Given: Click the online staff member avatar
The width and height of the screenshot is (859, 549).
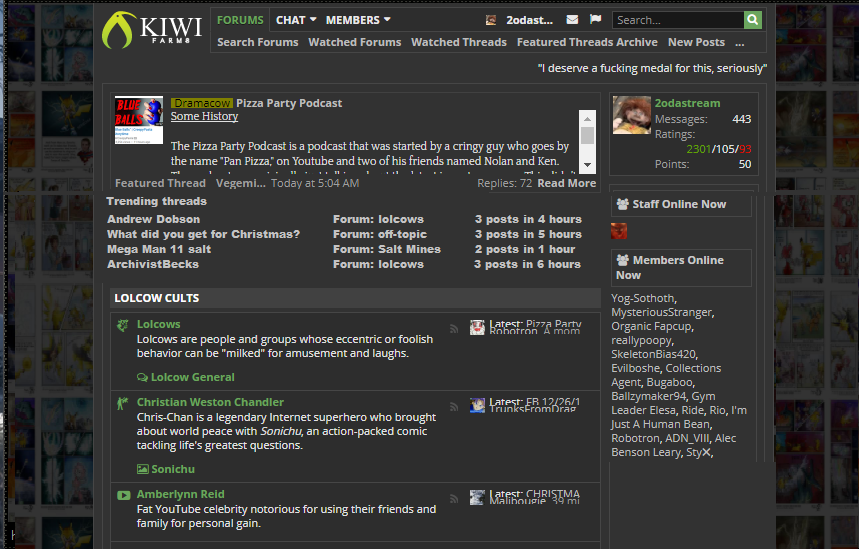Looking at the screenshot, I should [x=619, y=231].
